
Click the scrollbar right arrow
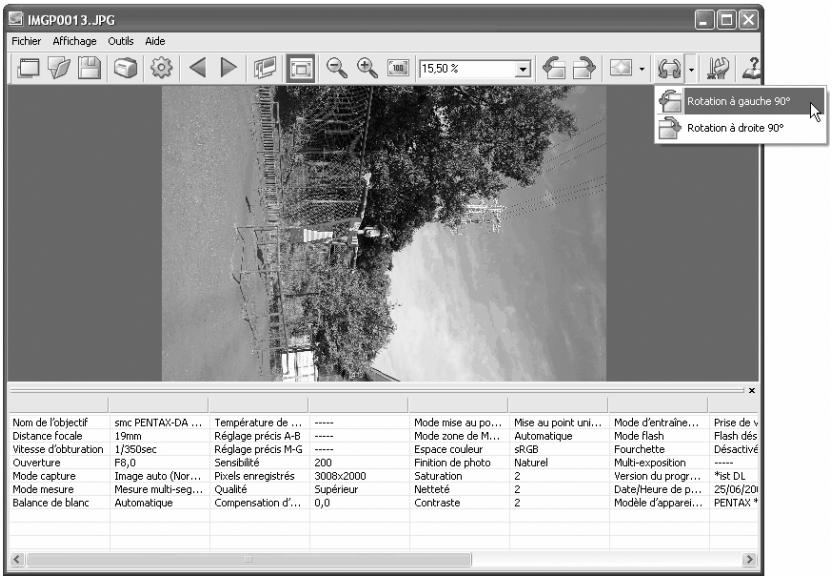(x=749, y=559)
